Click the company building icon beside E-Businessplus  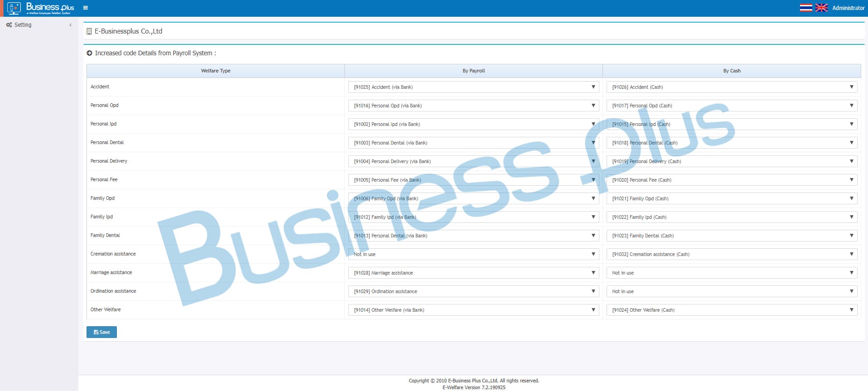point(89,31)
